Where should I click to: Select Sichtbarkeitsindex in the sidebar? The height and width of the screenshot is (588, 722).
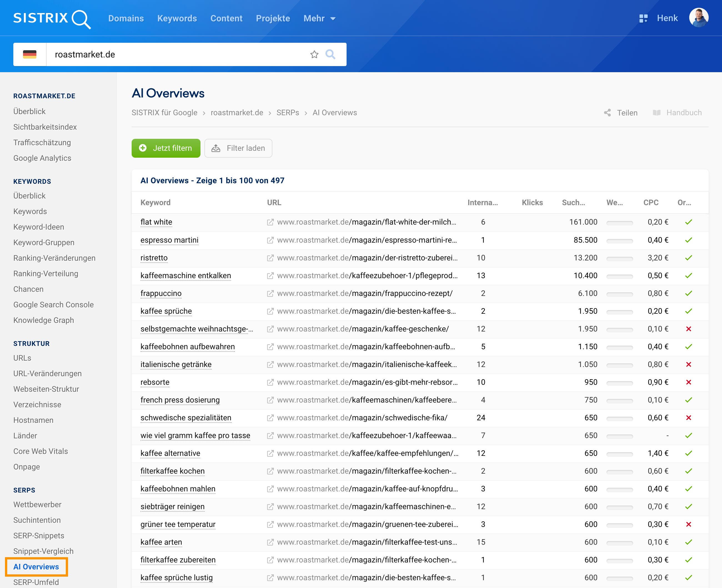pyautogui.click(x=45, y=127)
